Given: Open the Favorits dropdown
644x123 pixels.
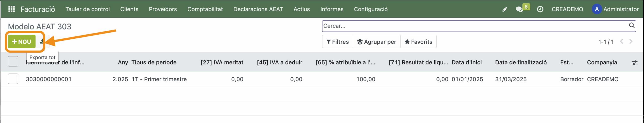Looking at the screenshot, I should (x=418, y=42).
